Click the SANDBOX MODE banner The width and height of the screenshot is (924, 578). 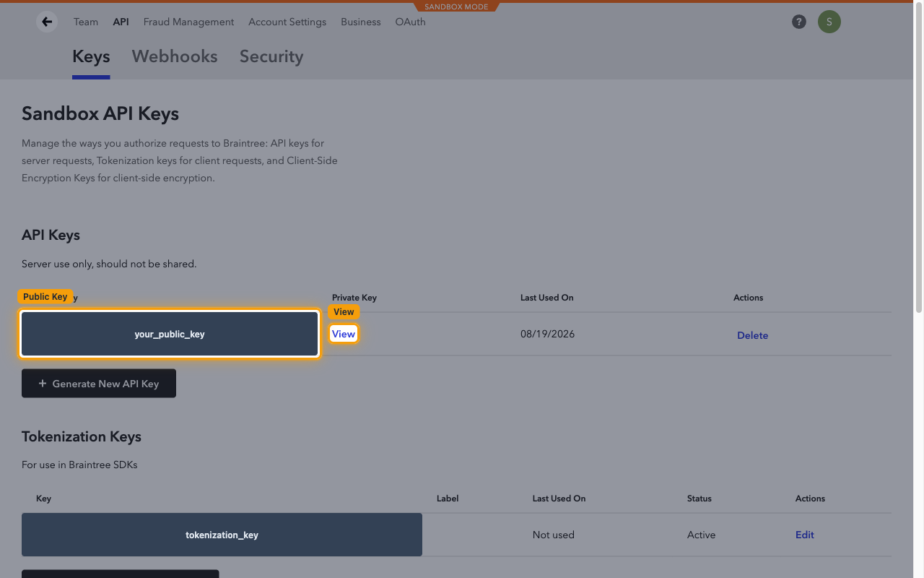click(456, 7)
